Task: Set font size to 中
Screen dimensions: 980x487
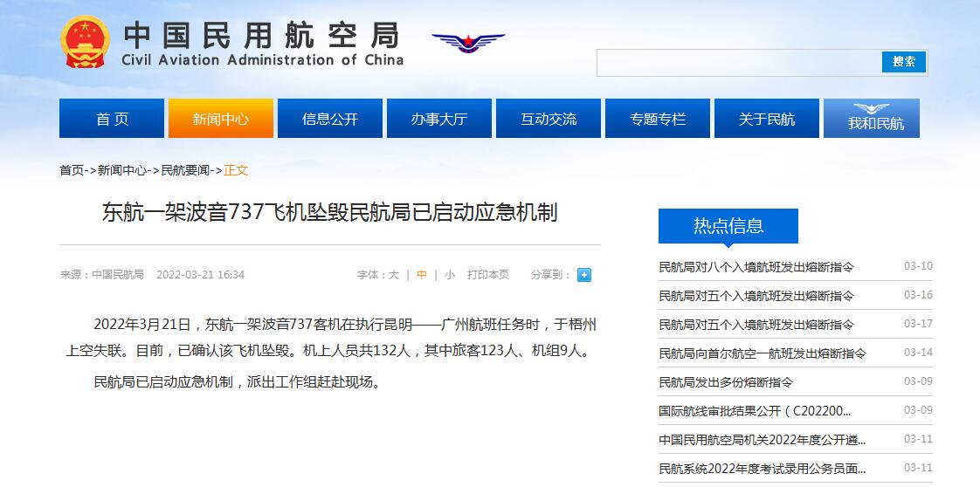Action: click(422, 275)
